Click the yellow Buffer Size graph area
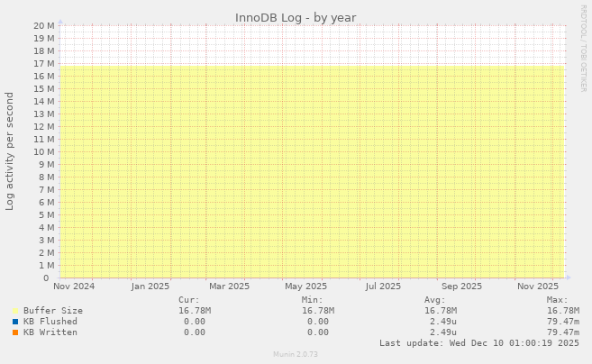The width and height of the screenshot is (592, 364). point(312,172)
